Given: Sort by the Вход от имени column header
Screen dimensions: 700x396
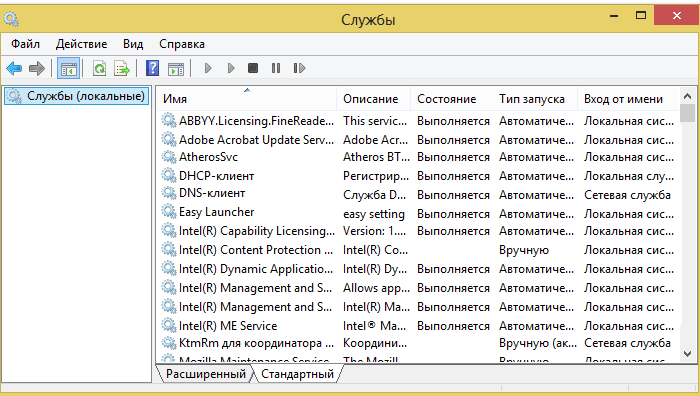Looking at the screenshot, I should click(x=629, y=99).
